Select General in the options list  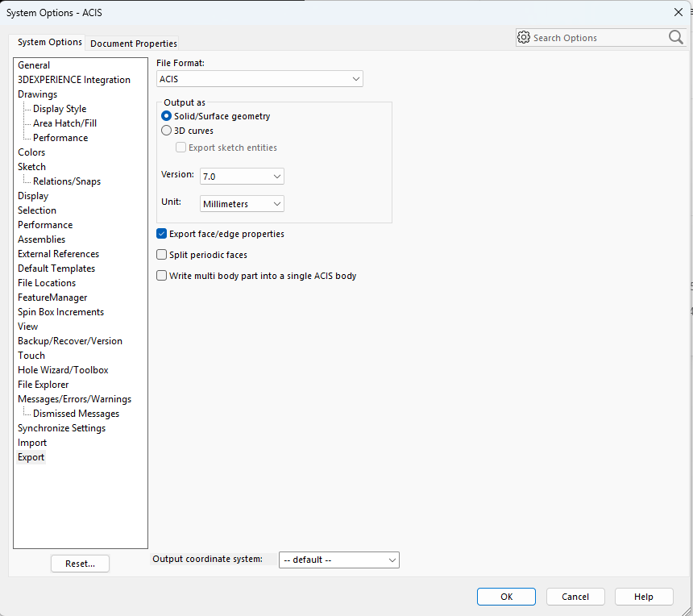point(34,65)
